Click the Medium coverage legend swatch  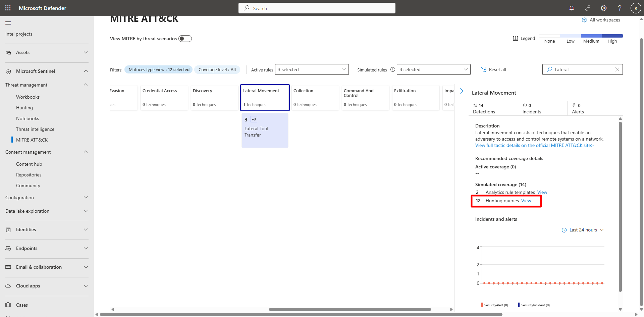591,36
